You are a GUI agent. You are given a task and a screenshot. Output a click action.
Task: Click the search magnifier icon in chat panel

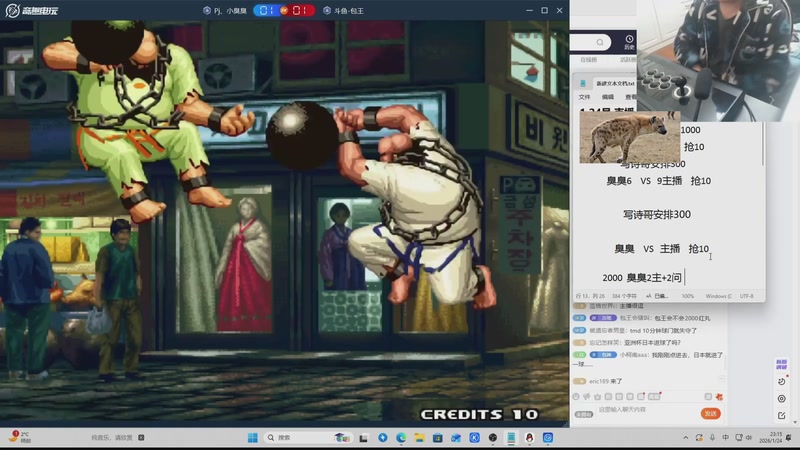(x=600, y=42)
